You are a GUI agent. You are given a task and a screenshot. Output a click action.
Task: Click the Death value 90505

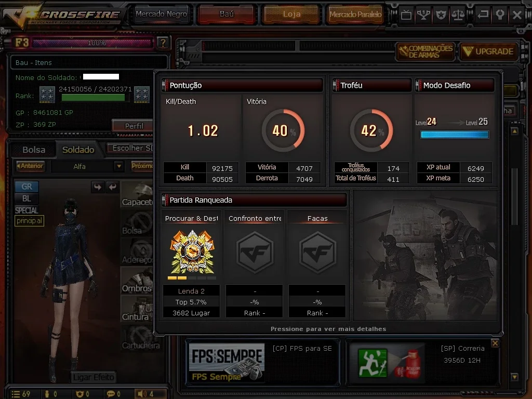pyautogui.click(x=222, y=179)
